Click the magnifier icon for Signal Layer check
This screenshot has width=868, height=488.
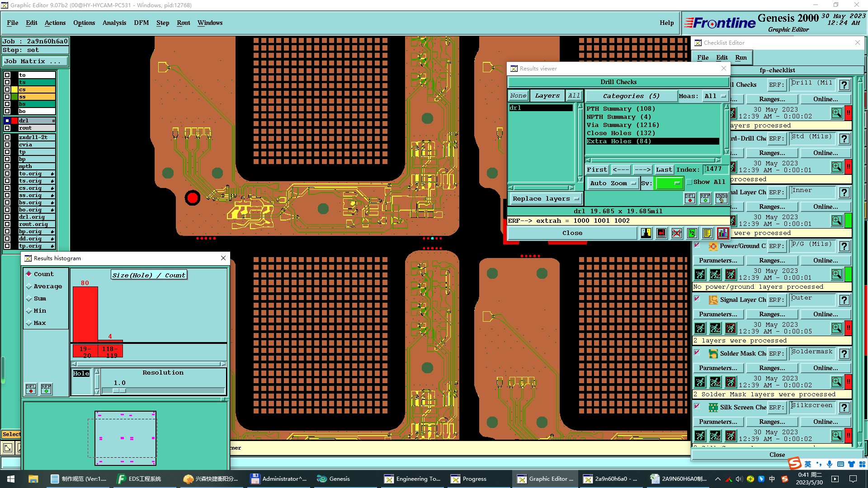click(x=836, y=328)
